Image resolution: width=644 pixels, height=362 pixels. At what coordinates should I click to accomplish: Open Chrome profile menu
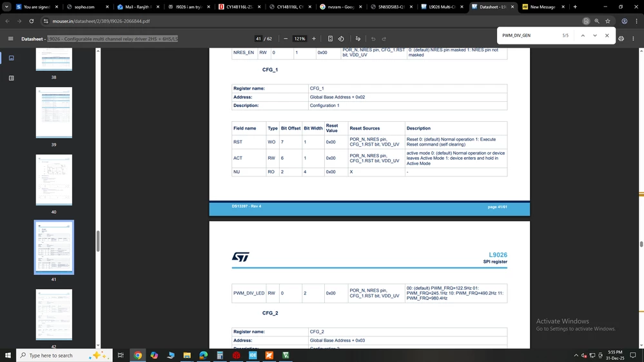[624, 21]
